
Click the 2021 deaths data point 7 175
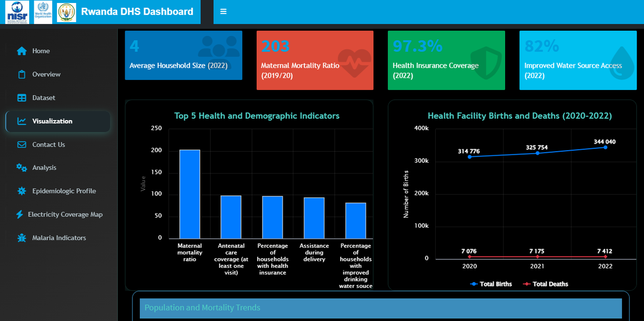(537, 257)
